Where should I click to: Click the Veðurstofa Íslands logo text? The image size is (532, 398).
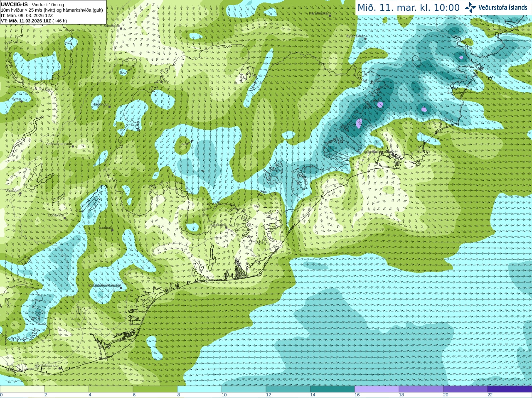[502, 7]
